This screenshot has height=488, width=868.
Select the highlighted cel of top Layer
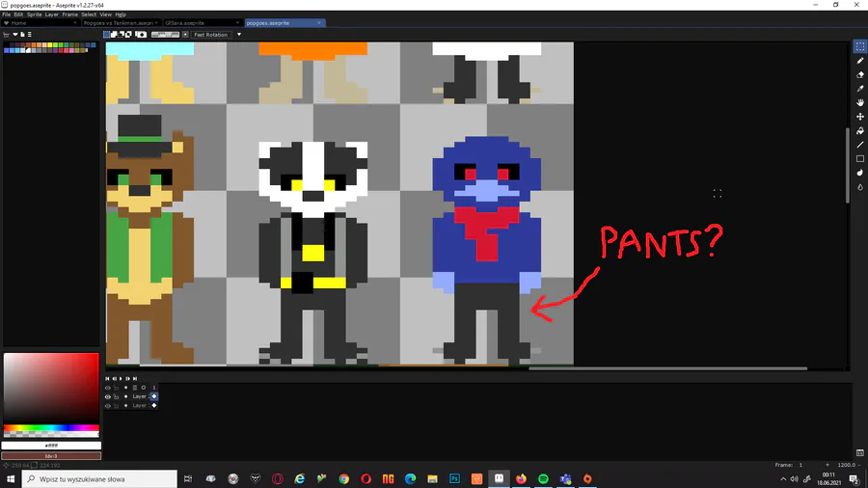coord(154,396)
